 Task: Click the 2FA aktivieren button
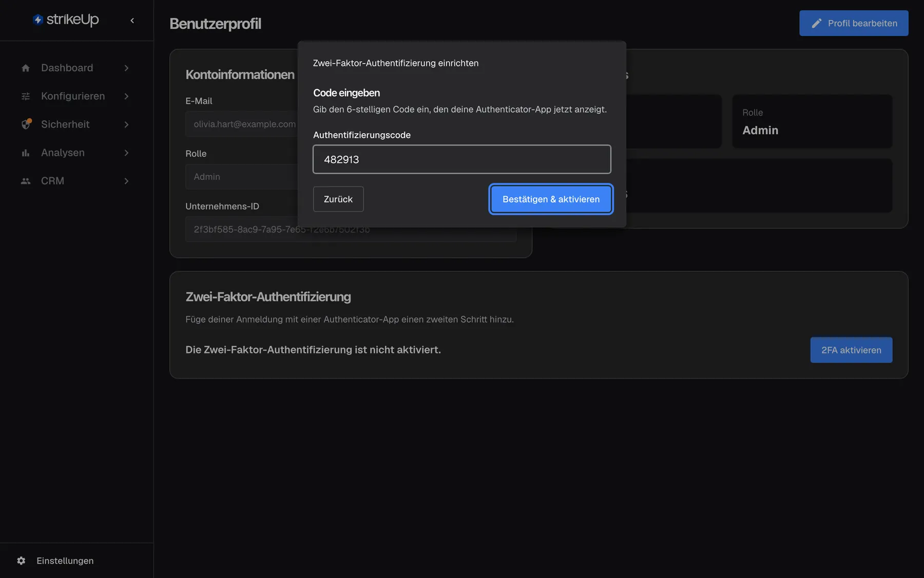851,350
